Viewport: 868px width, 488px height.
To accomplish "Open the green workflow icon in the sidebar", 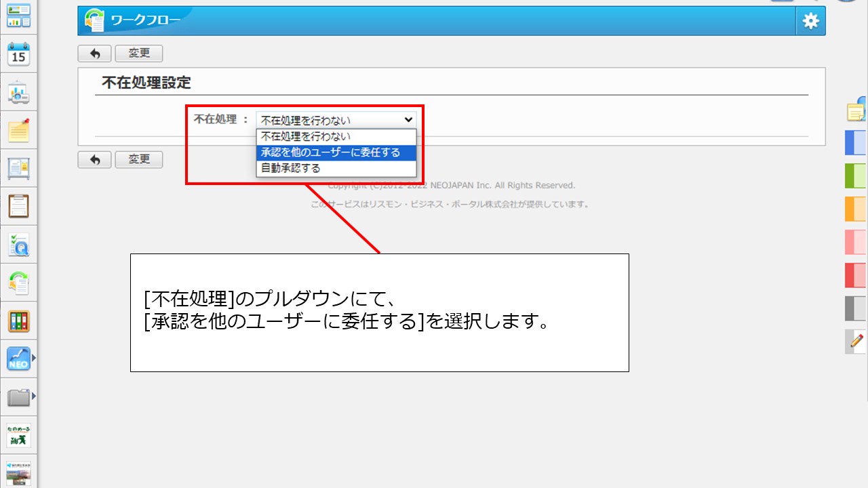I will 19,283.
